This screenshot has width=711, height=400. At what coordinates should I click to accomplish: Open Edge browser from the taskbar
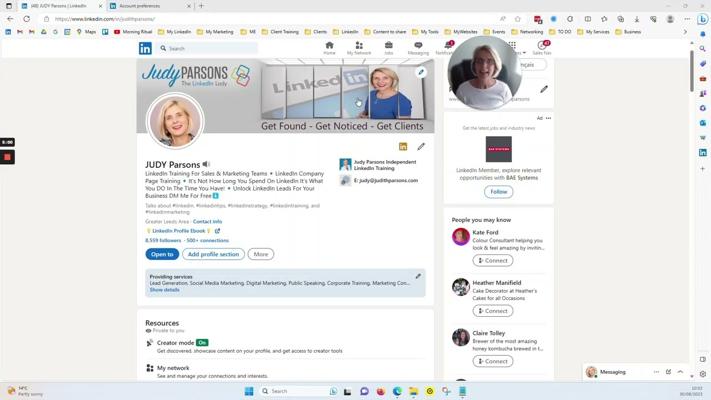pyautogui.click(x=397, y=391)
